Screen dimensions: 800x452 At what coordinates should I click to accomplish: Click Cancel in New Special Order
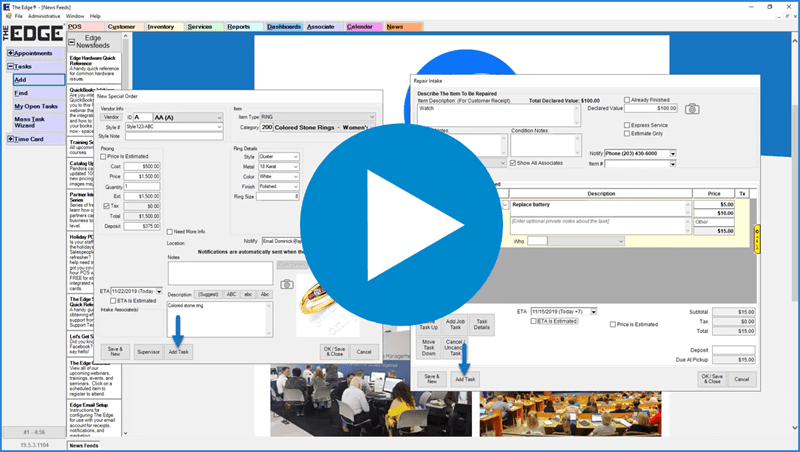(364, 352)
